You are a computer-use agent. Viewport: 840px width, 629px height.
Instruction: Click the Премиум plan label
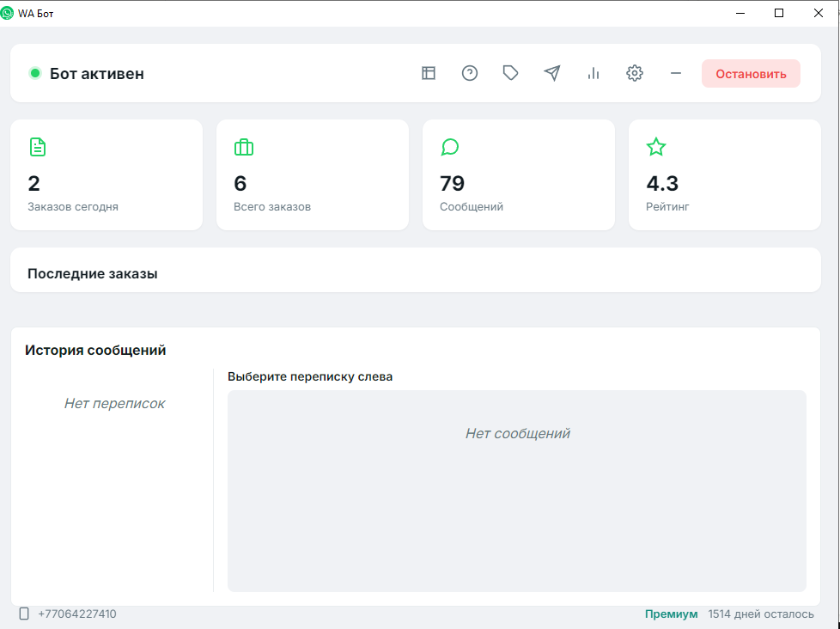click(672, 614)
